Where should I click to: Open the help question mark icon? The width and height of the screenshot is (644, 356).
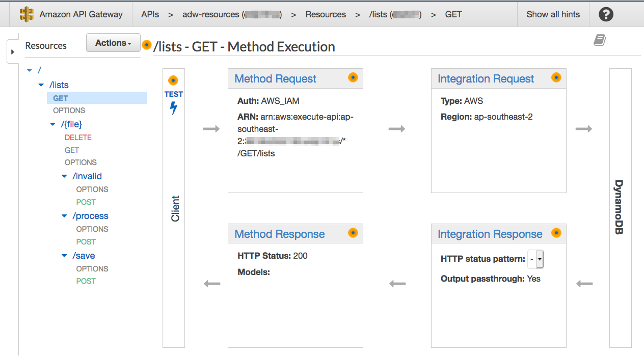606,14
